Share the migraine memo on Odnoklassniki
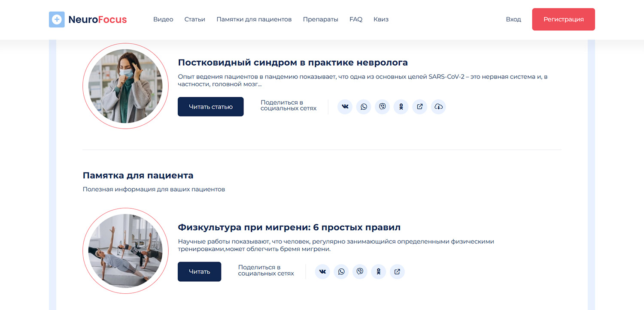The width and height of the screenshot is (644, 310). (x=379, y=271)
